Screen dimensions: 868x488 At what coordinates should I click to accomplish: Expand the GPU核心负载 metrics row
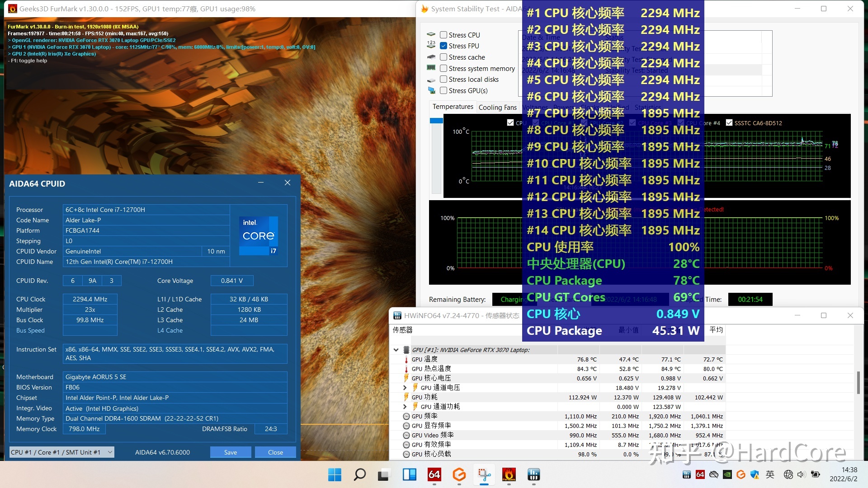pos(400,454)
